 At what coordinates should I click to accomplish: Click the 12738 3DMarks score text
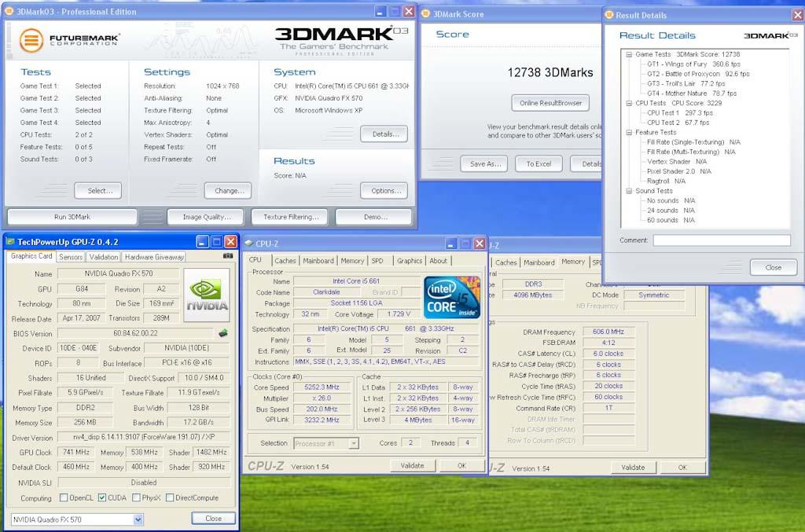[x=550, y=73]
